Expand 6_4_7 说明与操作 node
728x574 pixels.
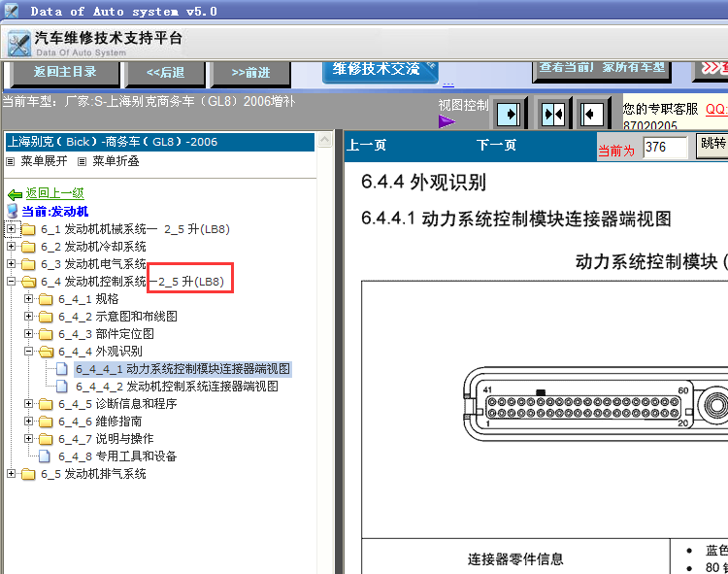pos(29,438)
